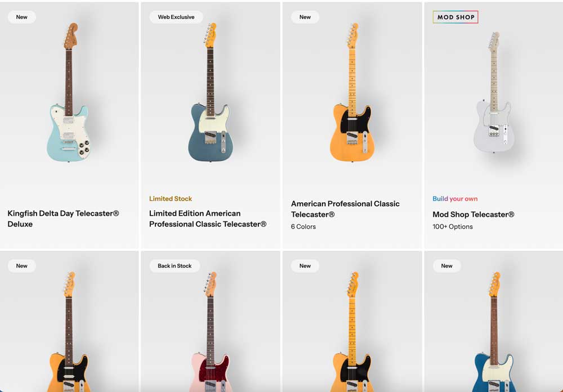Click the 6 Colors link
The height and width of the screenshot is (392, 563).
(x=303, y=226)
